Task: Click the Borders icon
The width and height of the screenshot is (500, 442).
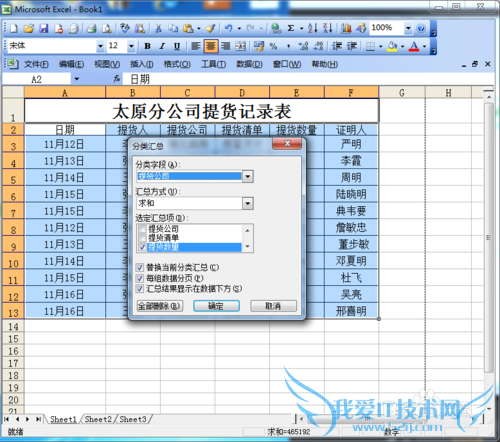Action: click(x=370, y=46)
